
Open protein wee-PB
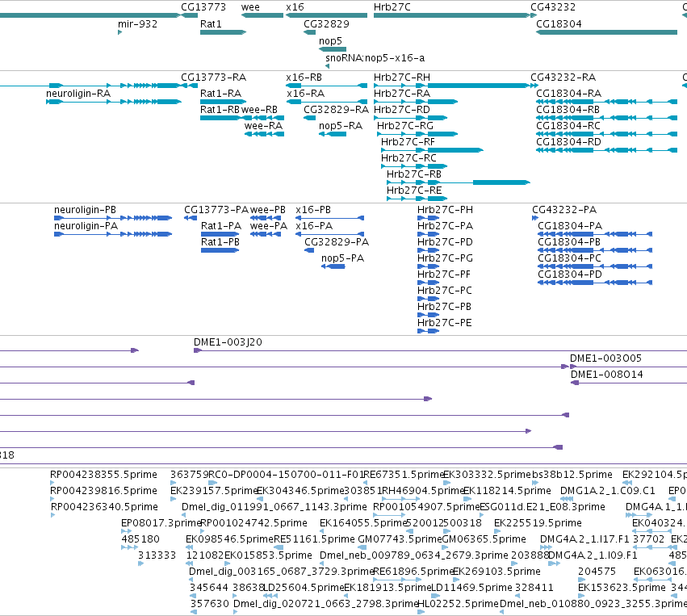(x=268, y=210)
